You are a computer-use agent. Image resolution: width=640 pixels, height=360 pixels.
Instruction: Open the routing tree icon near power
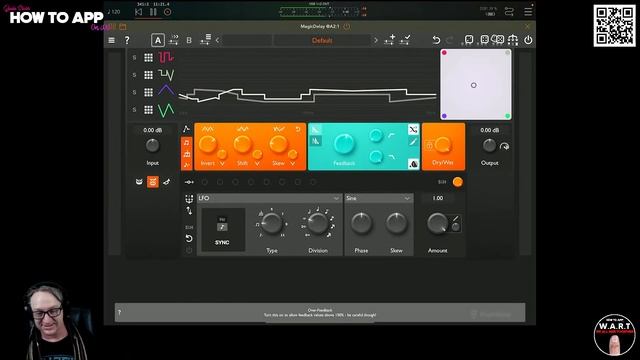coord(513,40)
